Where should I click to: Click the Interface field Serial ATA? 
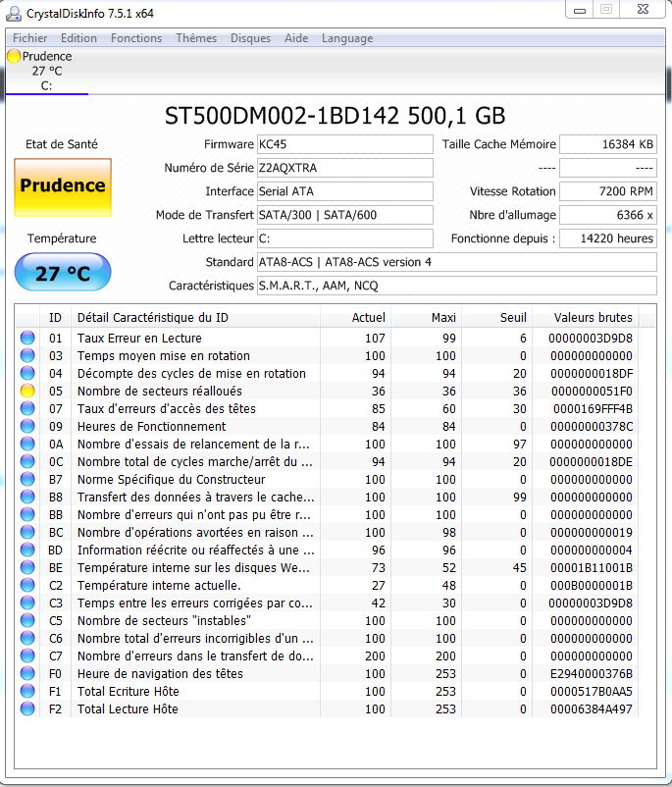click(344, 191)
